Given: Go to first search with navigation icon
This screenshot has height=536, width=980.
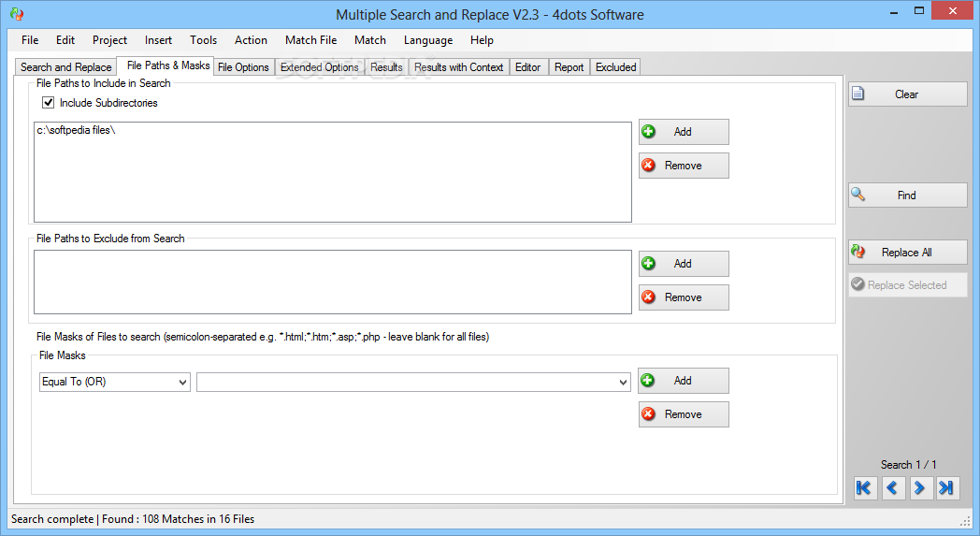Looking at the screenshot, I should coord(864,487).
